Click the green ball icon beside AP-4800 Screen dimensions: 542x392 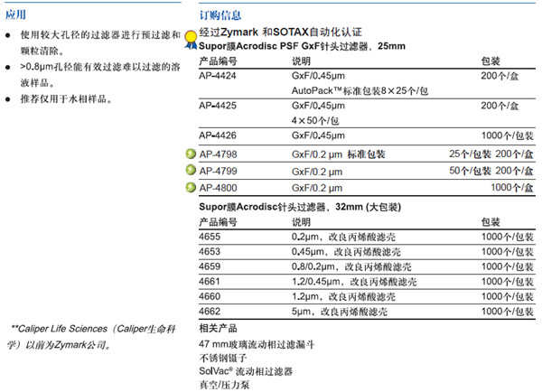[190, 187]
